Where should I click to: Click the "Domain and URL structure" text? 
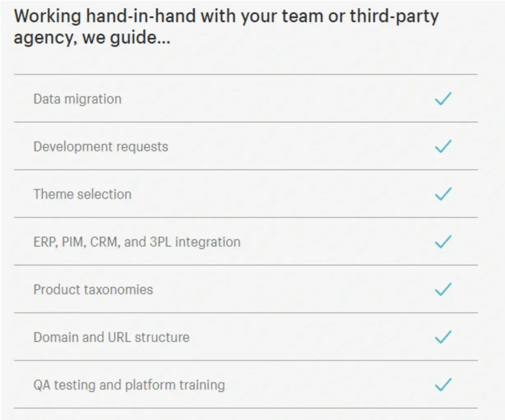pyautogui.click(x=111, y=337)
